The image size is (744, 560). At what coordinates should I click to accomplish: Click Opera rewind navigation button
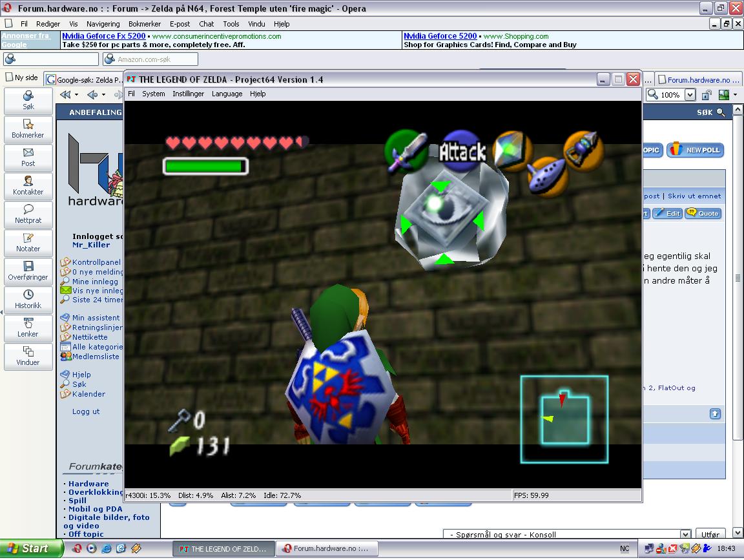point(65,94)
